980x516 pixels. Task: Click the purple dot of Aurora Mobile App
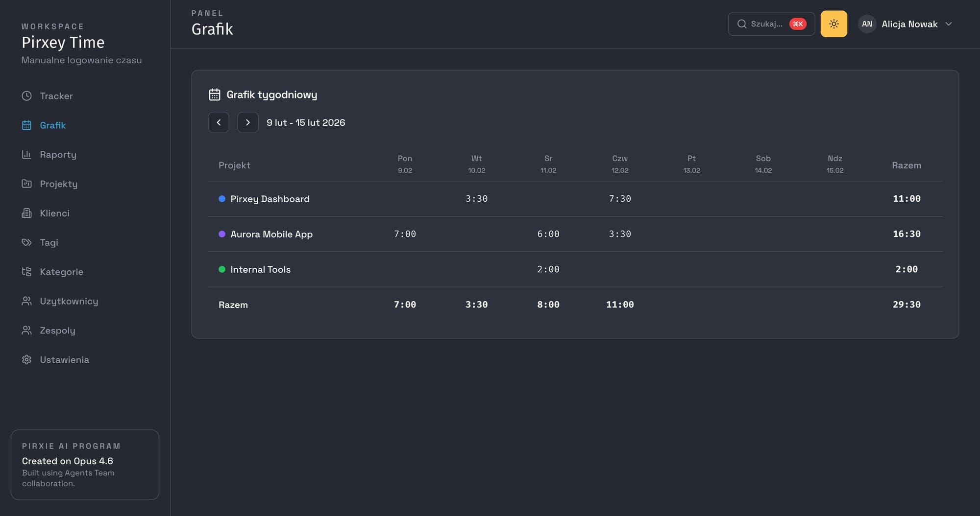pyautogui.click(x=222, y=234)
